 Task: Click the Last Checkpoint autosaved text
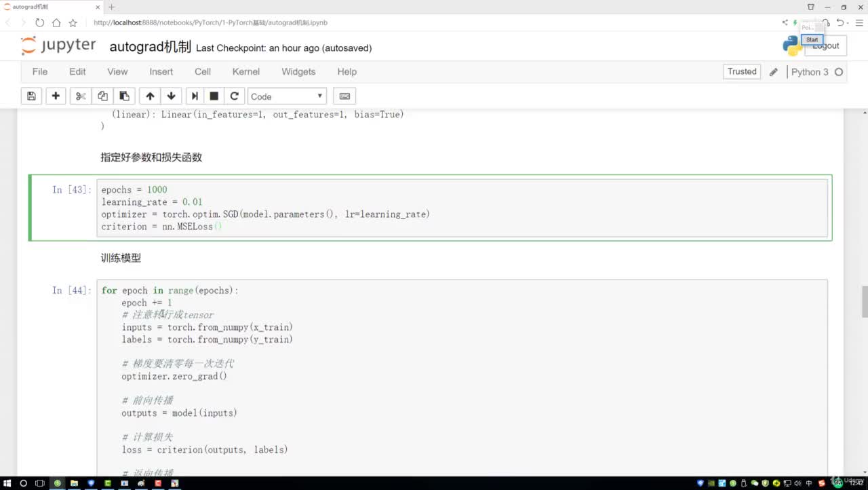pyautogui.click(x=283, y=48)
